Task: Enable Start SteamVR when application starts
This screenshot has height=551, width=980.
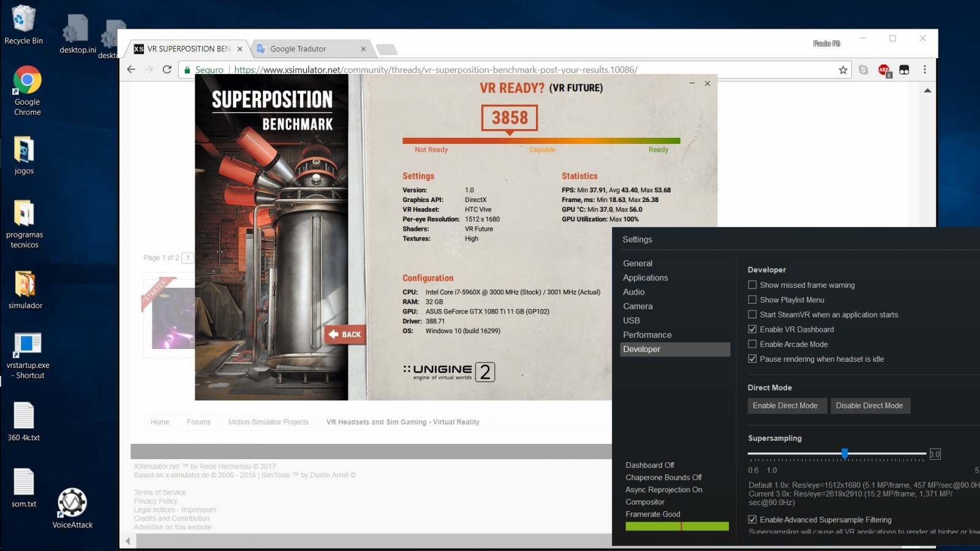Action: point(752,314)
